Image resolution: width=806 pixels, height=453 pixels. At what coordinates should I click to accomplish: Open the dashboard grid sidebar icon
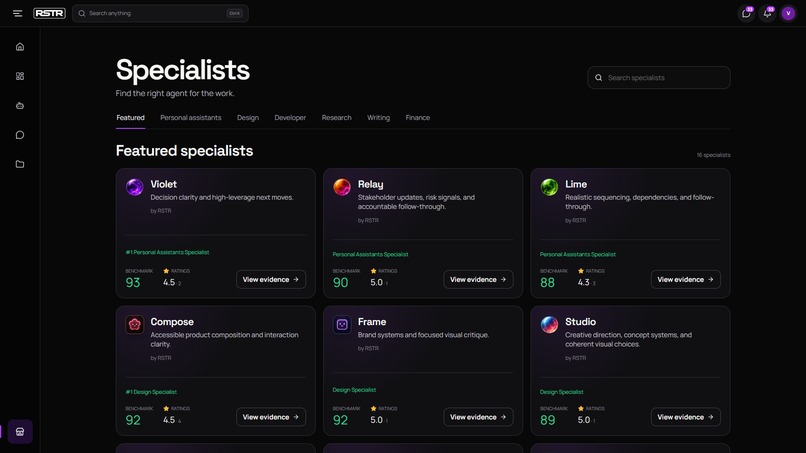20,76
